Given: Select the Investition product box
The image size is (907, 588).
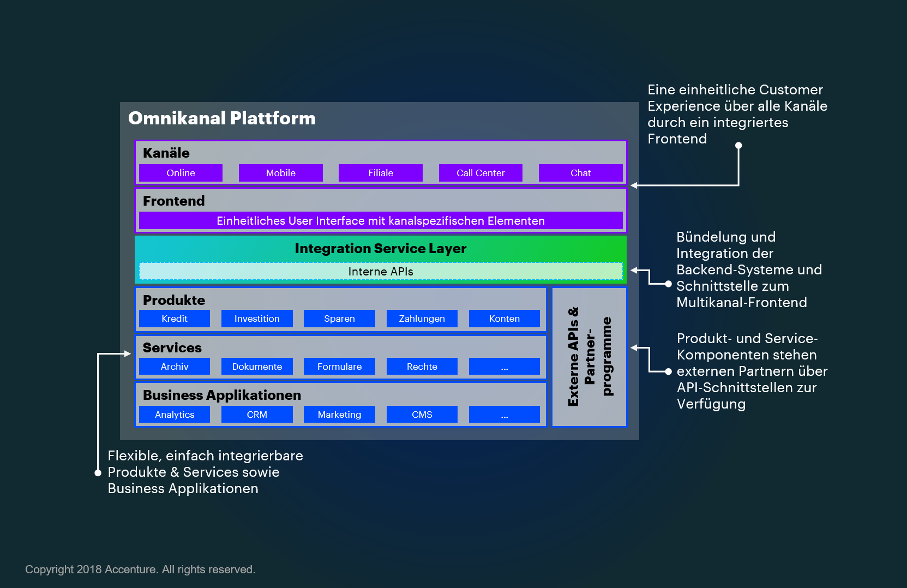Looking at the screenshot, I should point(257,319).
